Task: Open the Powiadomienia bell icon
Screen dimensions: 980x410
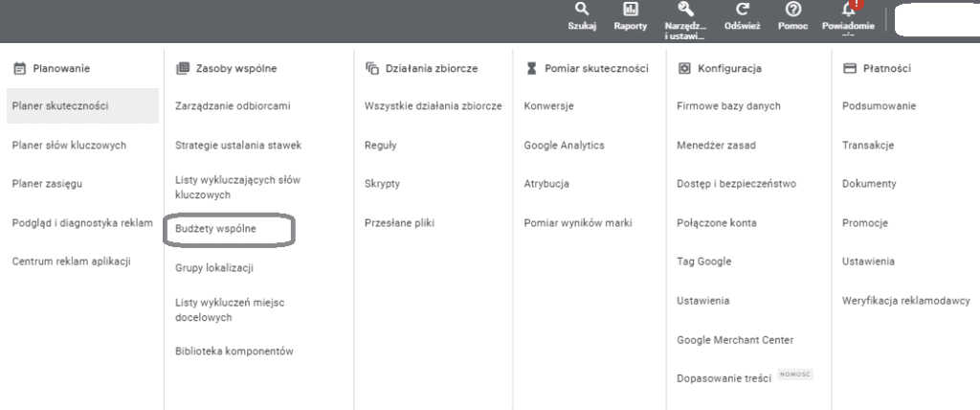Action: click(848, 10)
